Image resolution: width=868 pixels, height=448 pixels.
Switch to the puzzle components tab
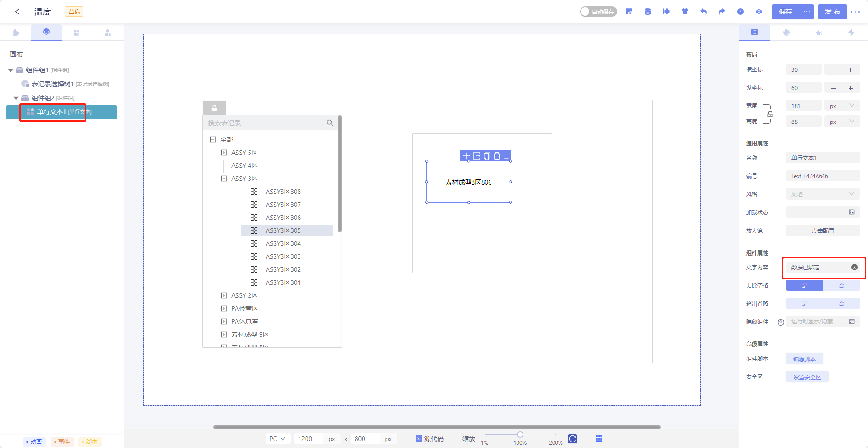pyautogui.click(x=16, y=32)
